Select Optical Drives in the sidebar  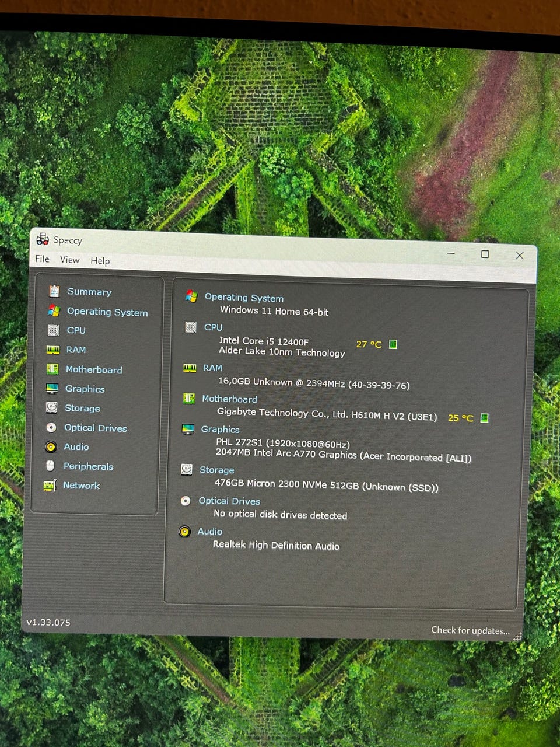coord(96,428)
